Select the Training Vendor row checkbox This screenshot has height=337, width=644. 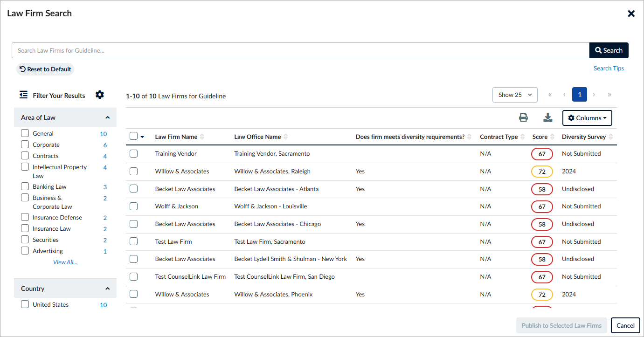click(134, 153)
